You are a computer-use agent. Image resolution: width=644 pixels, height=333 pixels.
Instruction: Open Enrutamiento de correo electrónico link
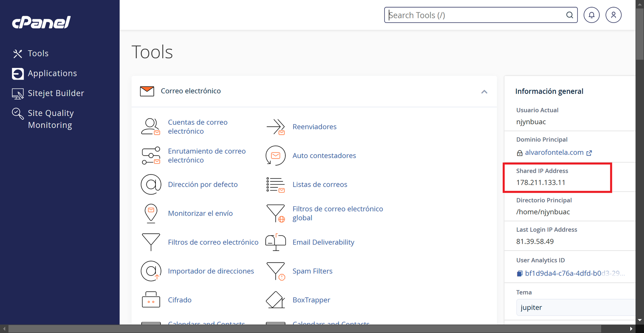pyautogui.click(x=207, y=156)
